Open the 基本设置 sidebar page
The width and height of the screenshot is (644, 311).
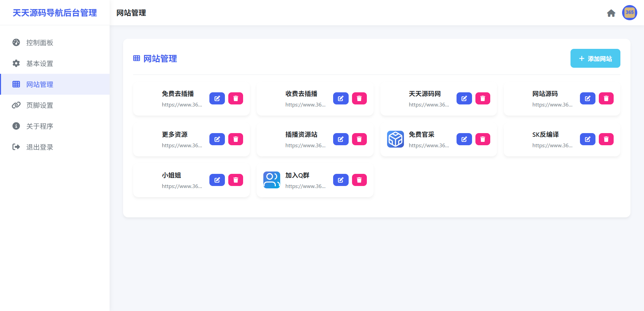(x=39, y=63)
